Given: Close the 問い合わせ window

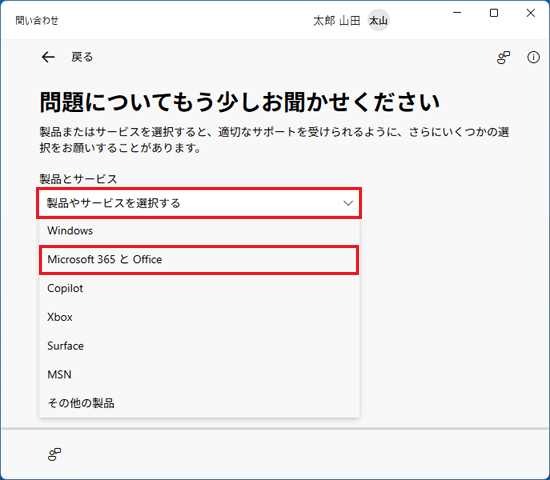Looking at the screenshot, I should (531, 13).
